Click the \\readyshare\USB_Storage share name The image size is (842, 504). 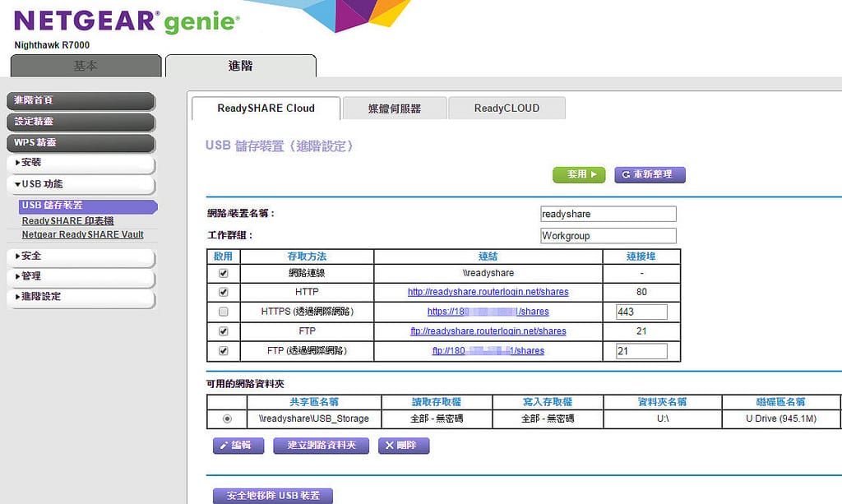tap(314, 418)
